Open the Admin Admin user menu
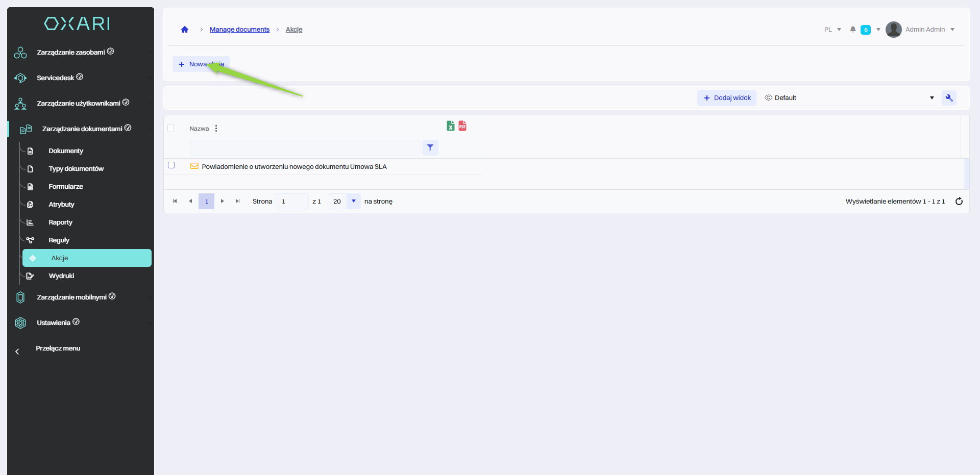Screen dimensions: 980x475 coord(920,30)
